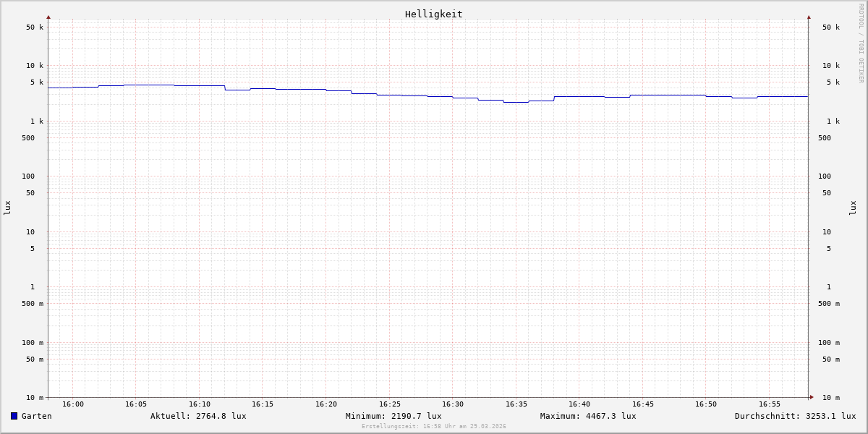Select the Garten legend label
Viewport: 868px width, 434px height.
tap(36, 416)
